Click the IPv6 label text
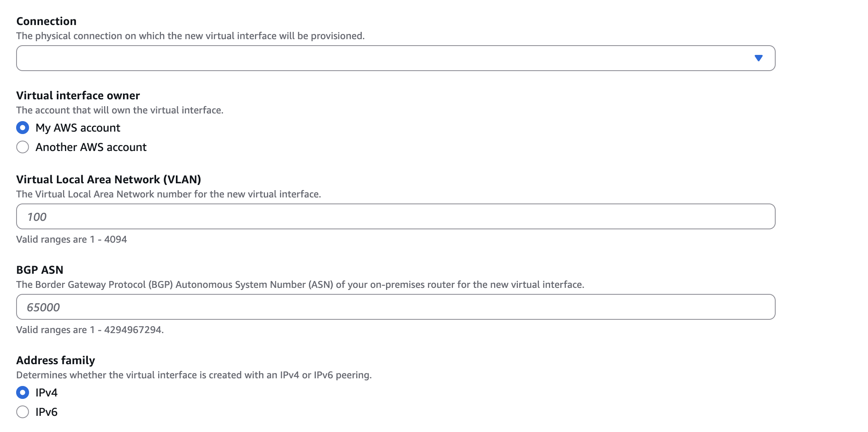 [46, 412]
